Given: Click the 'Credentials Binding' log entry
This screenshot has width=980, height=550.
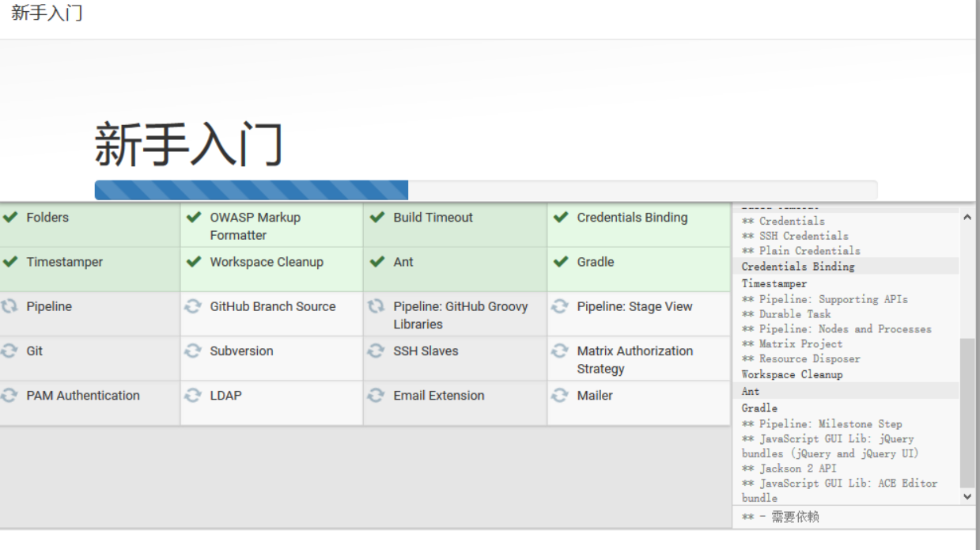Looking at the screenshot, I should tap(798, 267).
